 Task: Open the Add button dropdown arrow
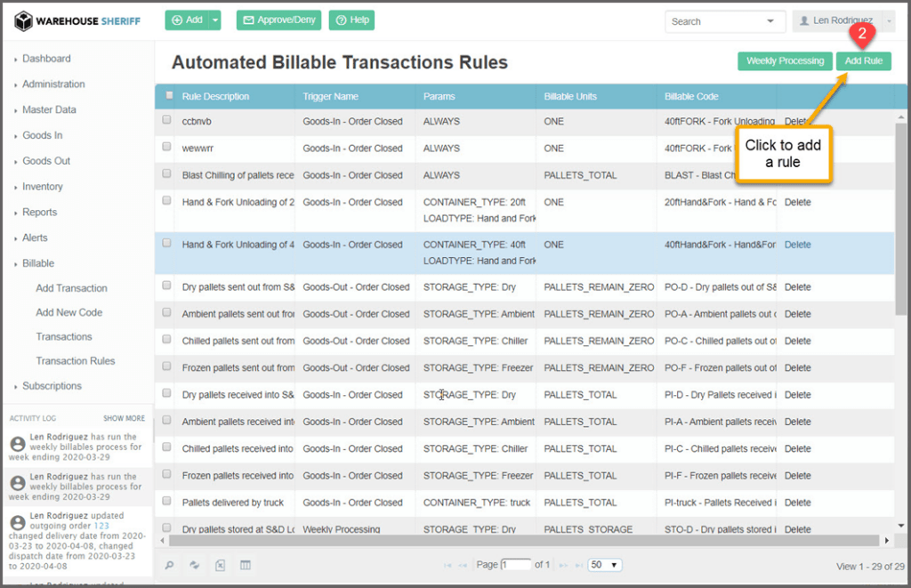(x=214, y=20)
